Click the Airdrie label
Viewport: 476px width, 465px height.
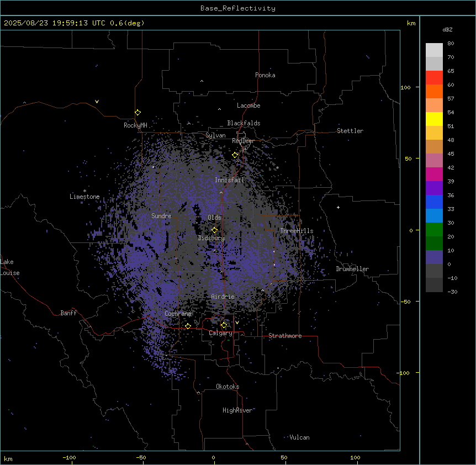pos(223,297)
